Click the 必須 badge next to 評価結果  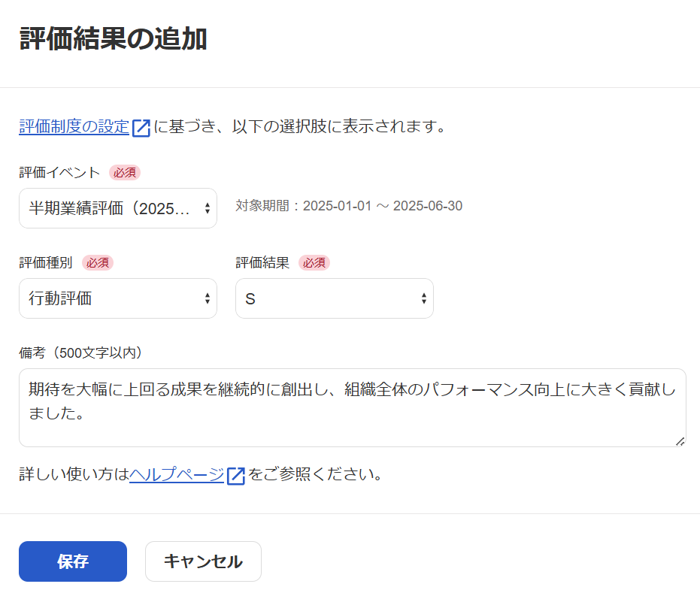314,263
